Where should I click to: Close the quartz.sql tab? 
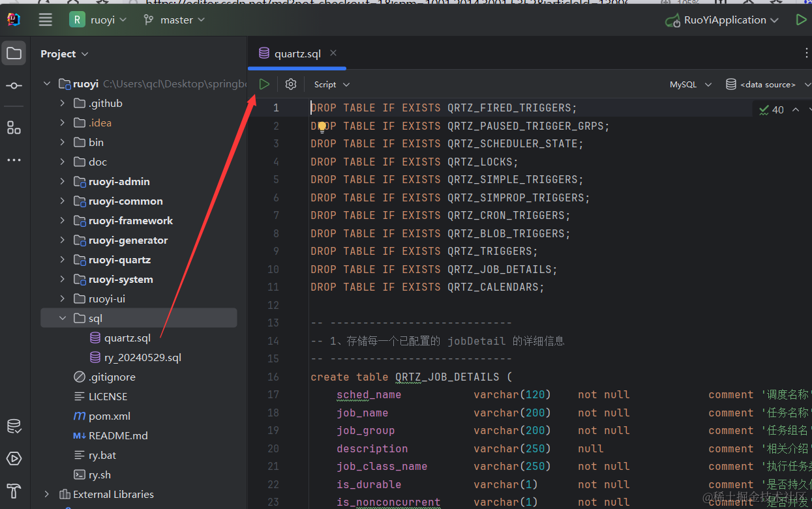(x=333, y=53)
